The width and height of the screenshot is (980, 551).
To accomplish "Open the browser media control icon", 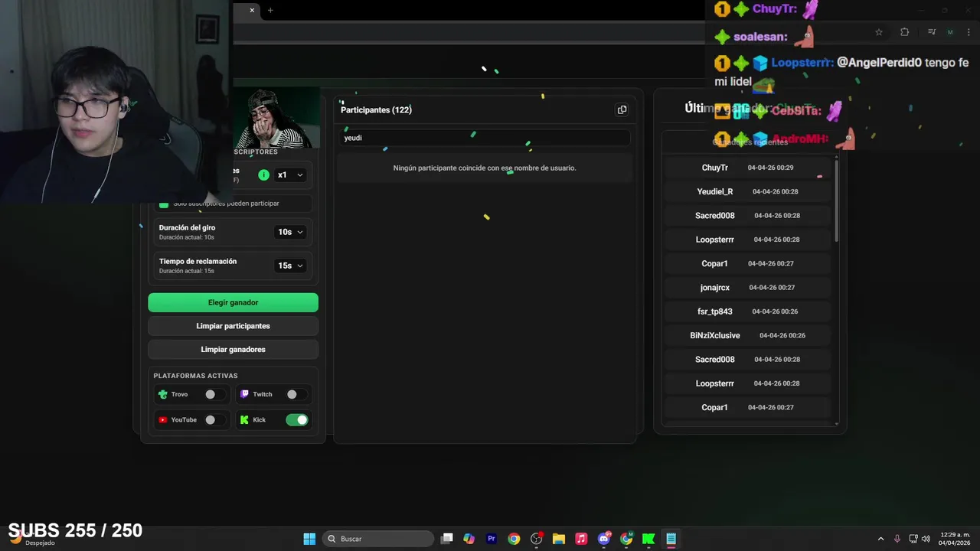I will (x=932, y=32).
